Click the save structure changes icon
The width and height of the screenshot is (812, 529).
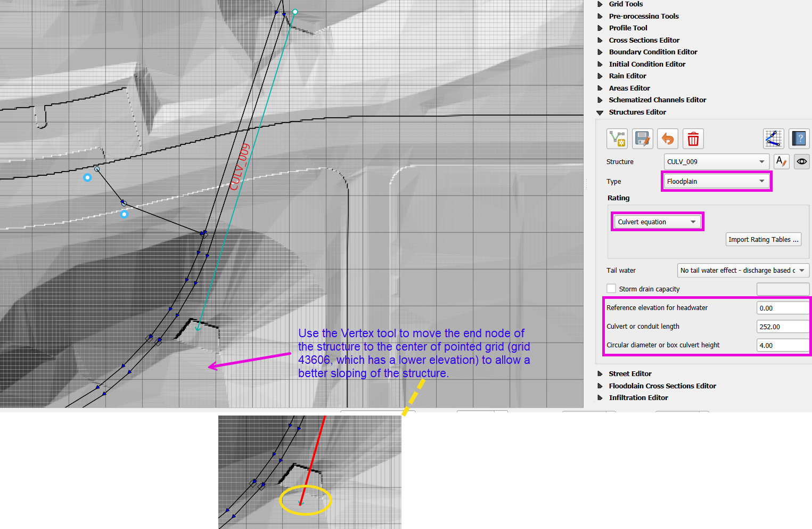pyautogui.click(x=642, y=139)
